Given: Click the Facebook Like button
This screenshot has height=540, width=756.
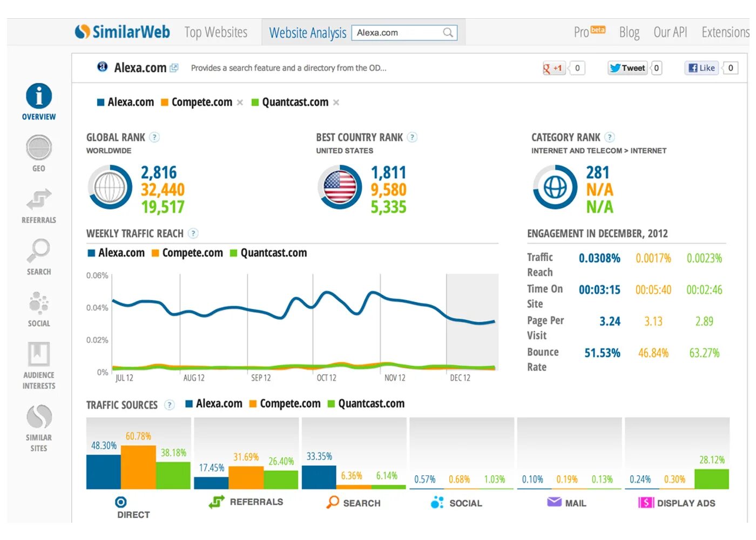Looking at the screenshot, I should (702, 68).
